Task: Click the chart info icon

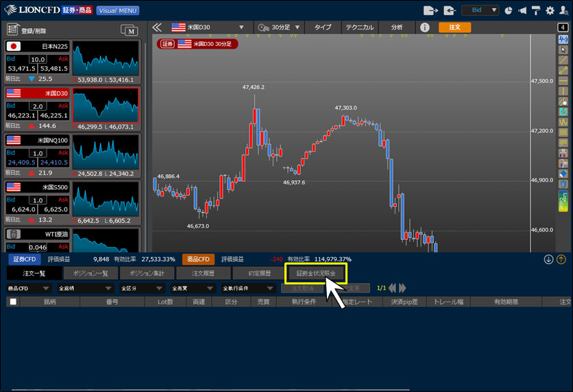Action: point(424,27)
